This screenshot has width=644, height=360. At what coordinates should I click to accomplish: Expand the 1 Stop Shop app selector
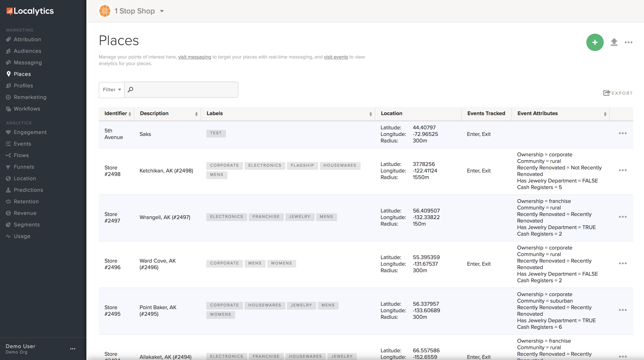pos(162,11)
